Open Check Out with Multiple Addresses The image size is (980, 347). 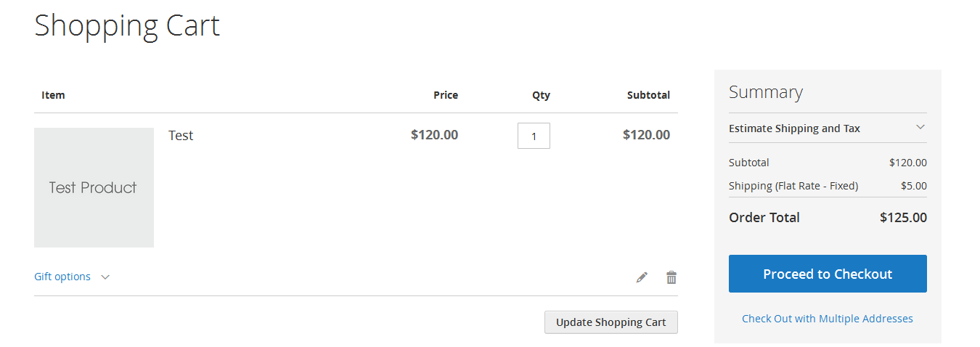coord(828,319)
